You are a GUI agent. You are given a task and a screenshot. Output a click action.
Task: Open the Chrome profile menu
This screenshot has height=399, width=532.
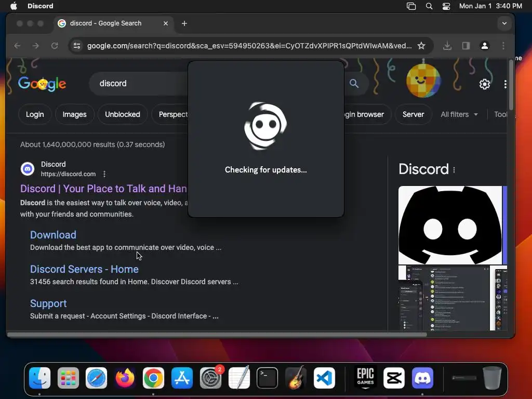(x=485, y=46)
